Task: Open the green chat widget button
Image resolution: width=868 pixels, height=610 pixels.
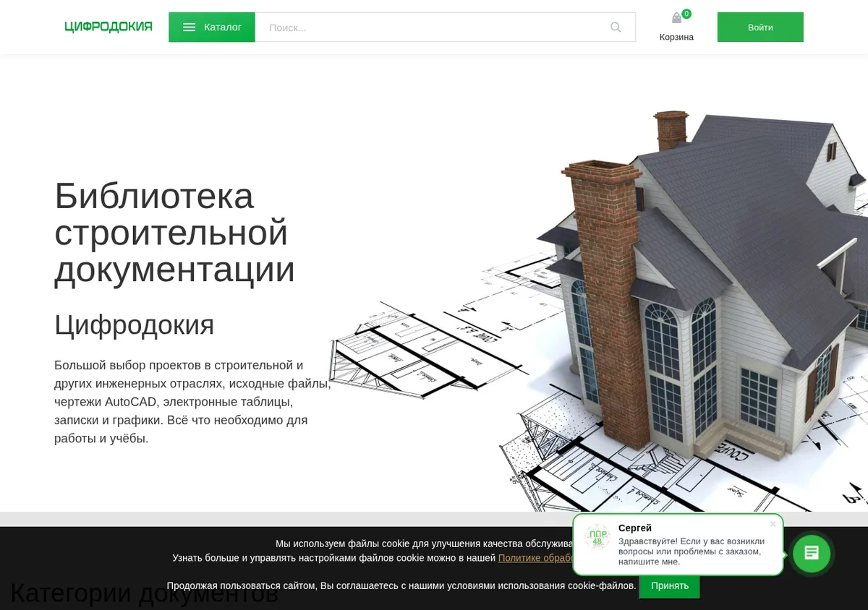Action: click(812, 554)
